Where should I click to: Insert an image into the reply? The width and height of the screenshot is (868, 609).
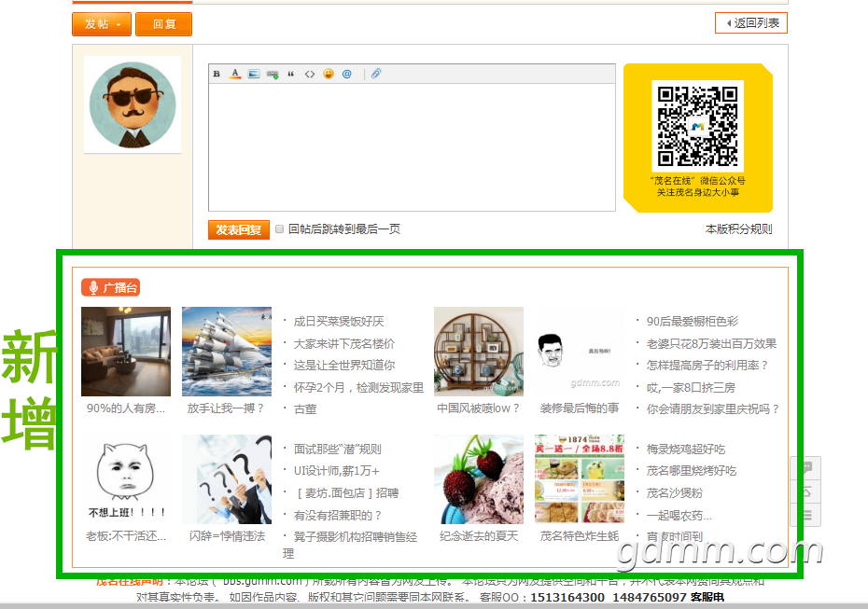click(254, 74)
